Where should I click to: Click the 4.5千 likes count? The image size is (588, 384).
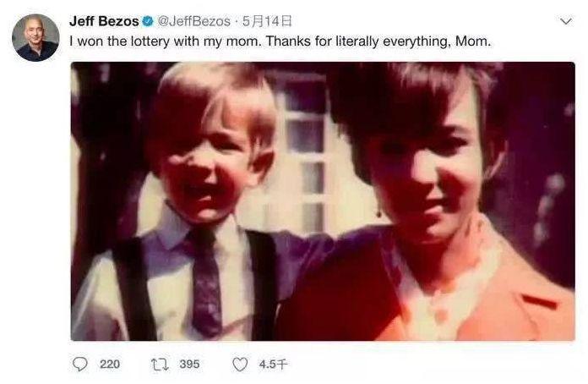tap(273, 364)
